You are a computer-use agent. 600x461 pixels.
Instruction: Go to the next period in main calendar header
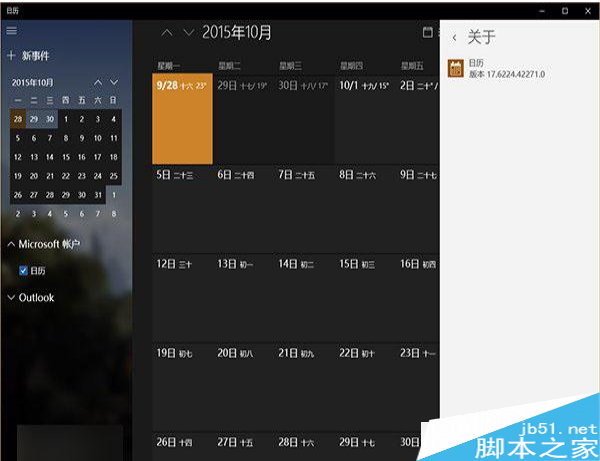189,33
